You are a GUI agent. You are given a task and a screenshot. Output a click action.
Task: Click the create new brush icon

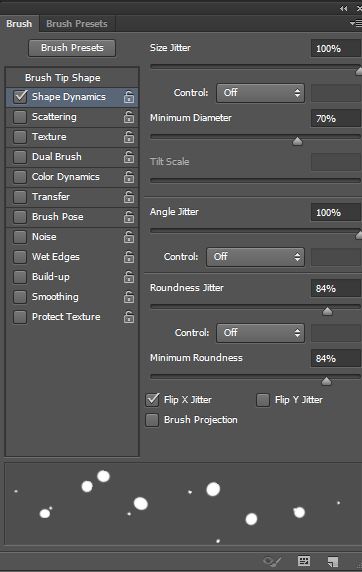333,561
